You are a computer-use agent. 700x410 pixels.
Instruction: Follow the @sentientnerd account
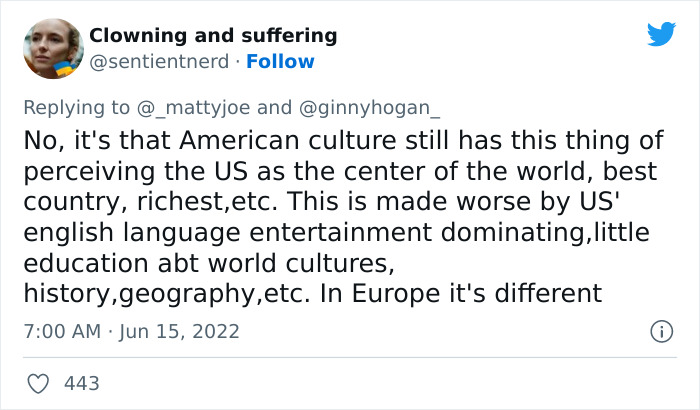coord(280,62)
